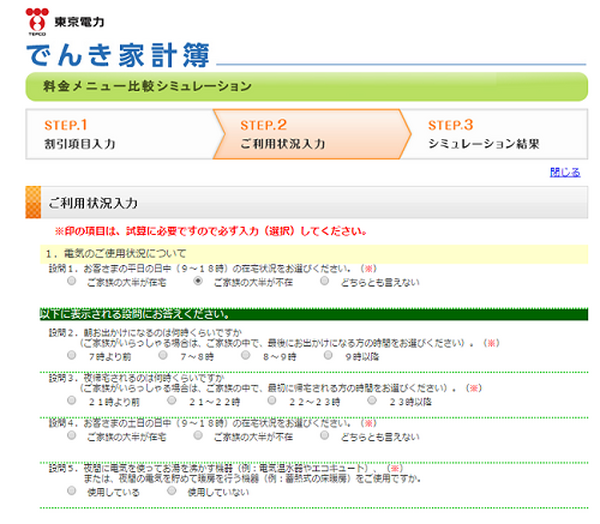Choose 8～9時 for 設問2

[246, 355]
